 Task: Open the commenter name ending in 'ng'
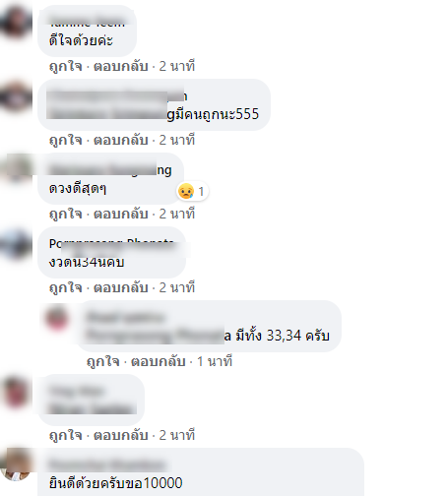110,170
